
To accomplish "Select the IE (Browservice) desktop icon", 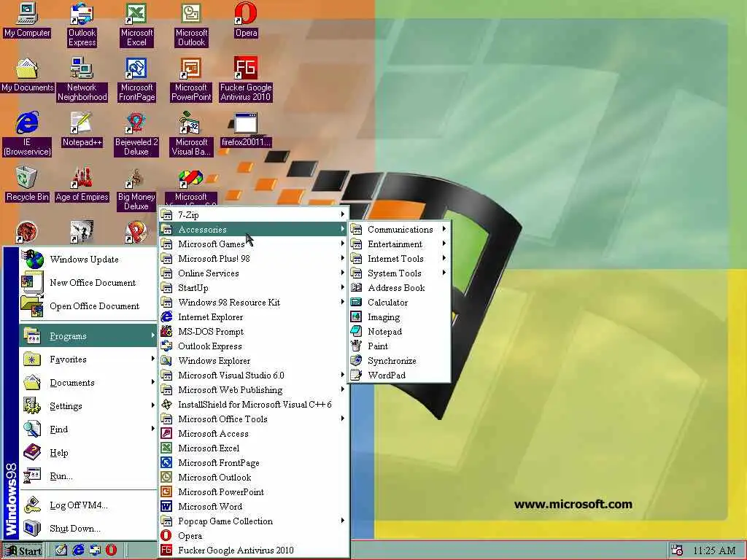I will [27, 134].
